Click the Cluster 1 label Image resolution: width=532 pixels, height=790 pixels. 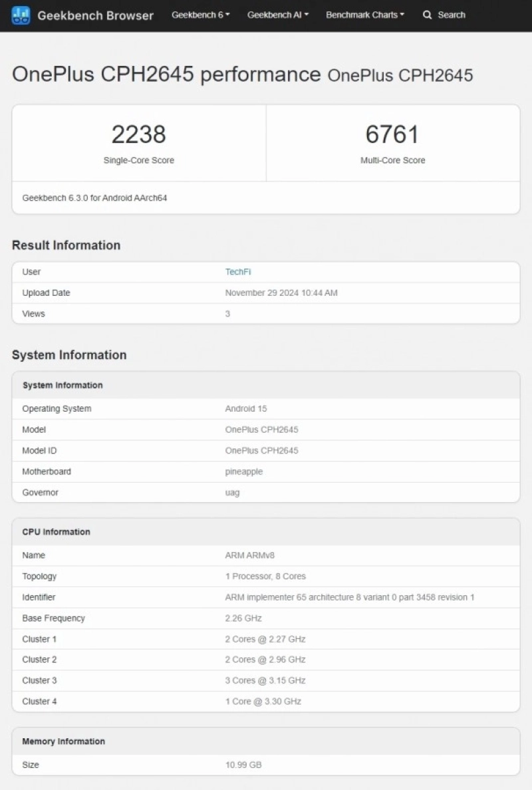tap(39, 639)
